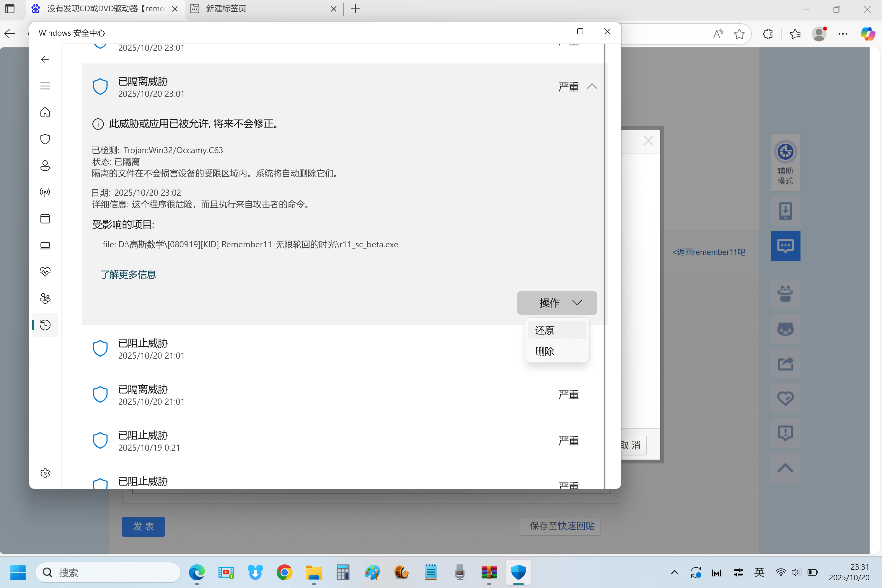Open Firewall & network protection icon
This screenshot has width=882, height=588.
[45, 192]
